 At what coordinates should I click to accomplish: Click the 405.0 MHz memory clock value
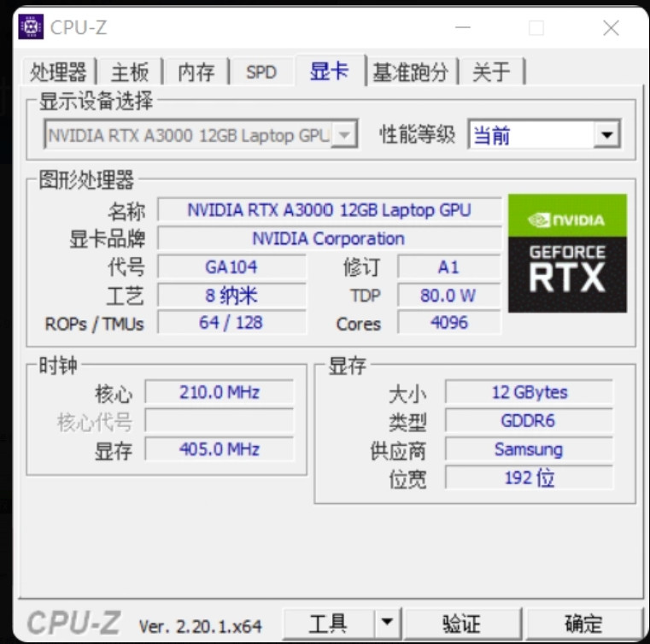(220, 449)
